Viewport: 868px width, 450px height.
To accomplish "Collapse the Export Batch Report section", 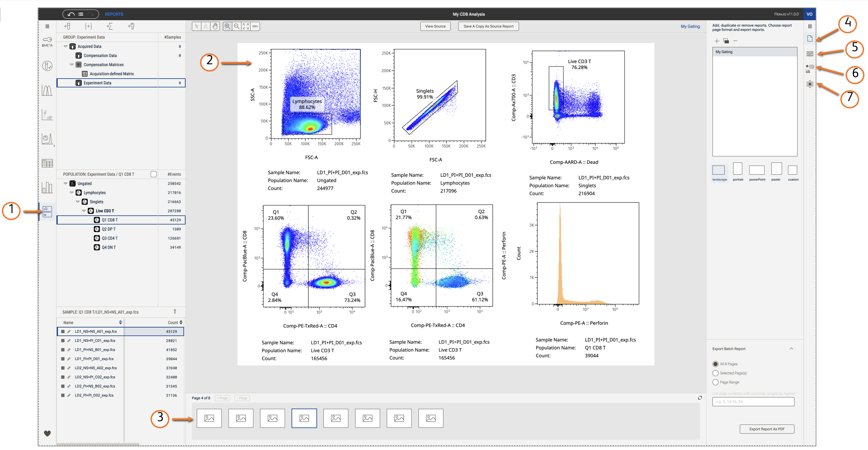I will click(791, 349).
